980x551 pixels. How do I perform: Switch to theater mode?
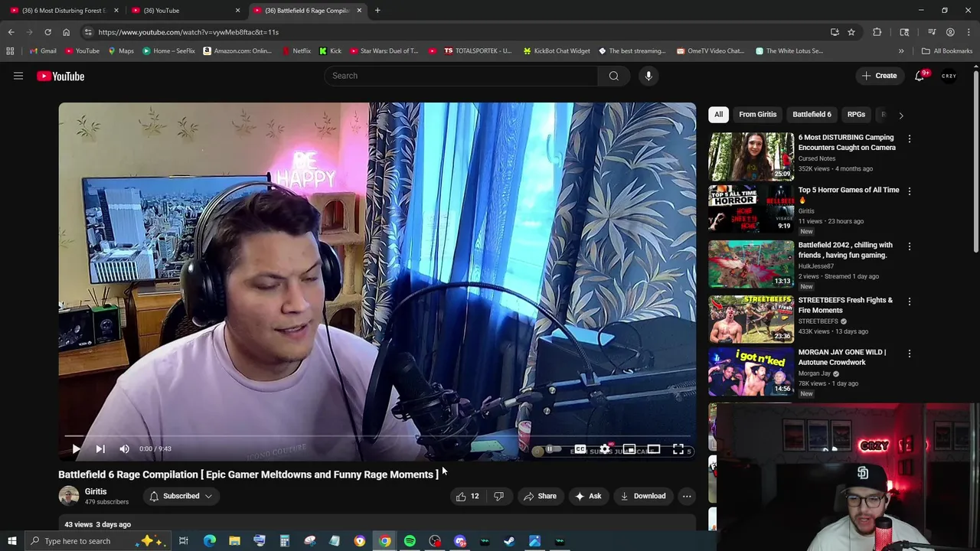click(x=654, y=450)
